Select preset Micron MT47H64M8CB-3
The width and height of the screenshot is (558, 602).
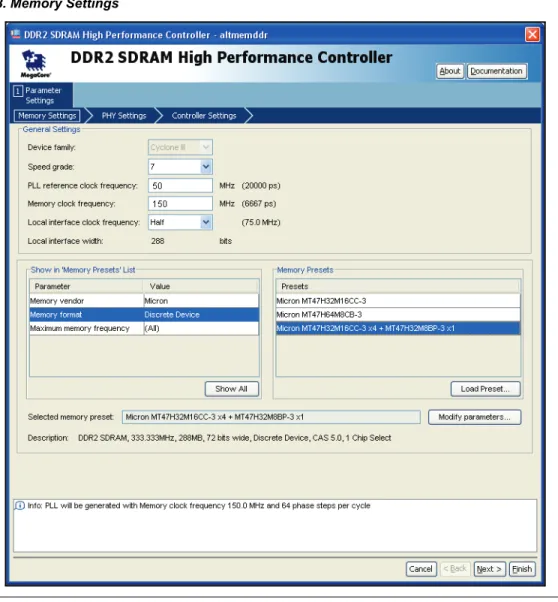coord(398,315)
